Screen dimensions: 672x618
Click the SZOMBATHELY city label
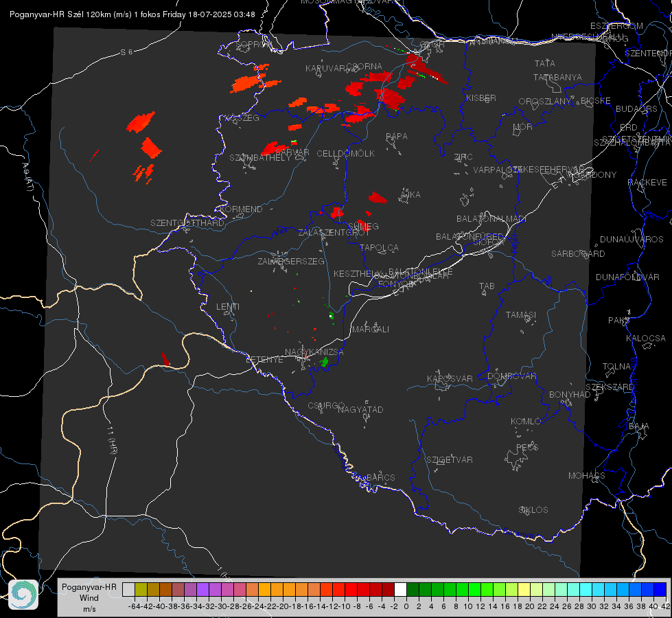(x=260, y=158)
